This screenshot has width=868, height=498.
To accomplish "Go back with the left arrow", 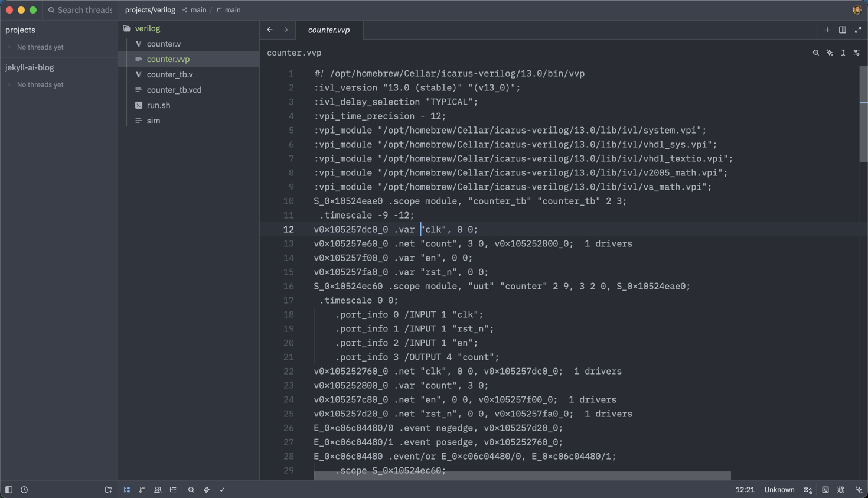I will (x=270, y=30).
